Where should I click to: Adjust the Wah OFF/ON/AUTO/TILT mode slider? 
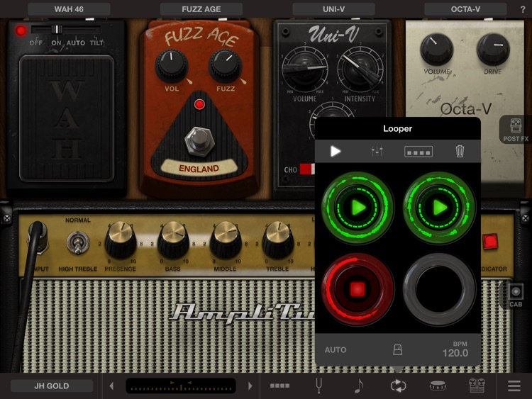[x=66, y=30]
